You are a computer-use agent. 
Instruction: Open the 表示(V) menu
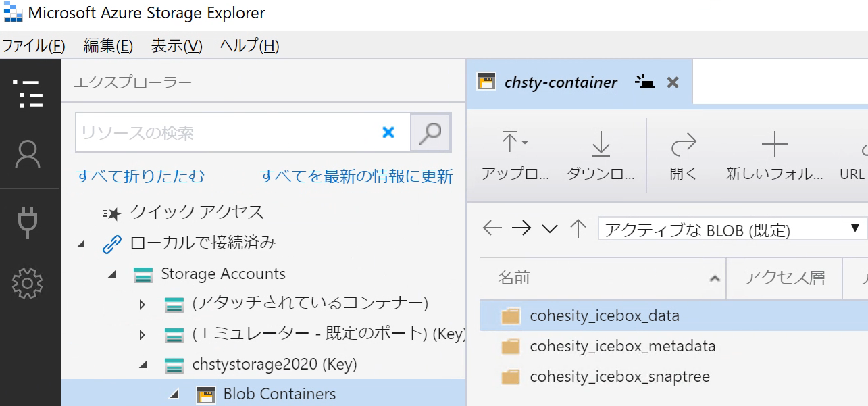tap(176, 46)
